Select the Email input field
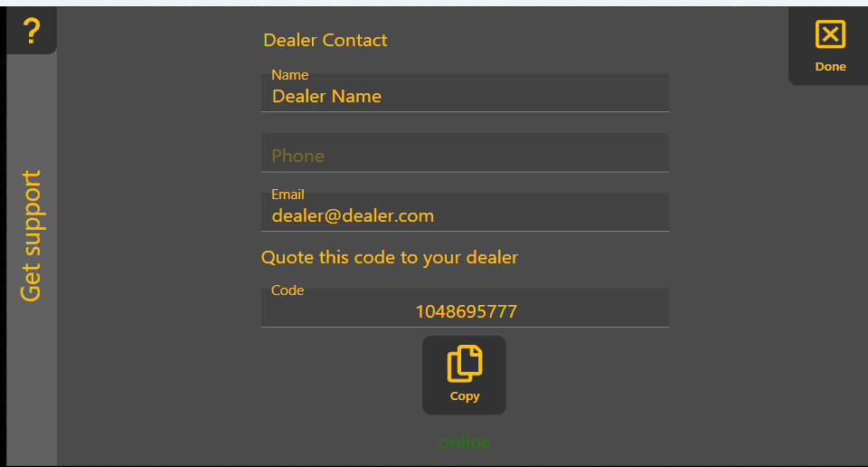 pyautogui.click(x=465, y=212)
